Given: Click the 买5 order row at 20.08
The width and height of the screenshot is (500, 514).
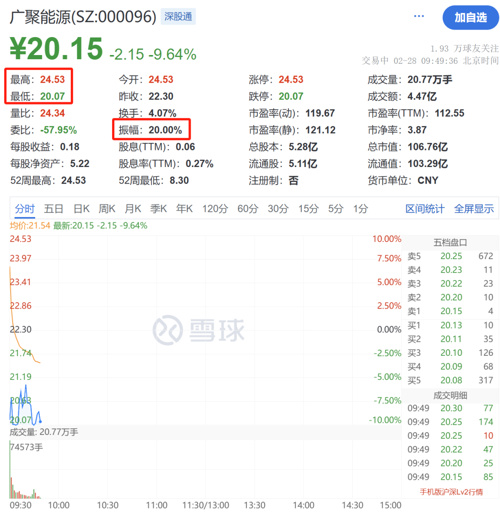Looking at the screenshot, I should [450, 381].
